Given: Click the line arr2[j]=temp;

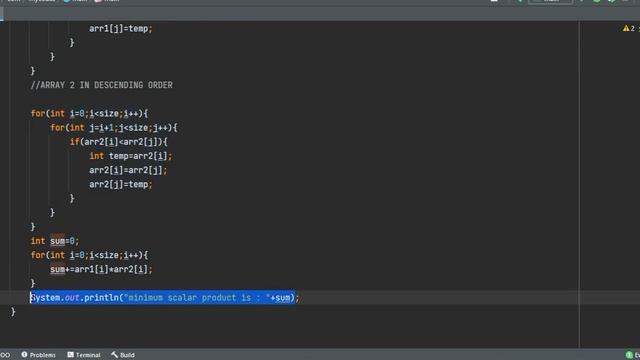Looking at the screenshot, I should [120, 184].
